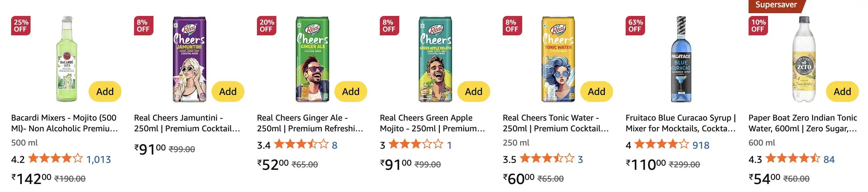Click the Supersaver badge
This screenshot has height=192, width=868.
click(x=776, y=5)
